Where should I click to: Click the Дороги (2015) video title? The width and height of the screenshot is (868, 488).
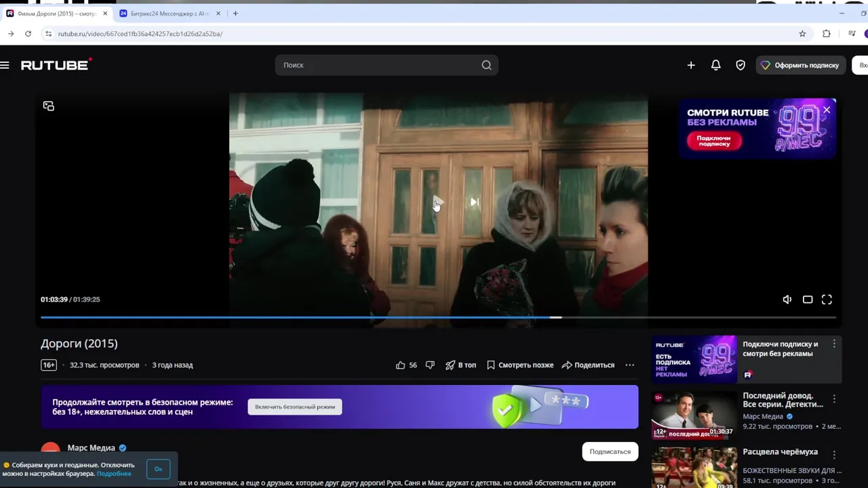tap(79, 344)
